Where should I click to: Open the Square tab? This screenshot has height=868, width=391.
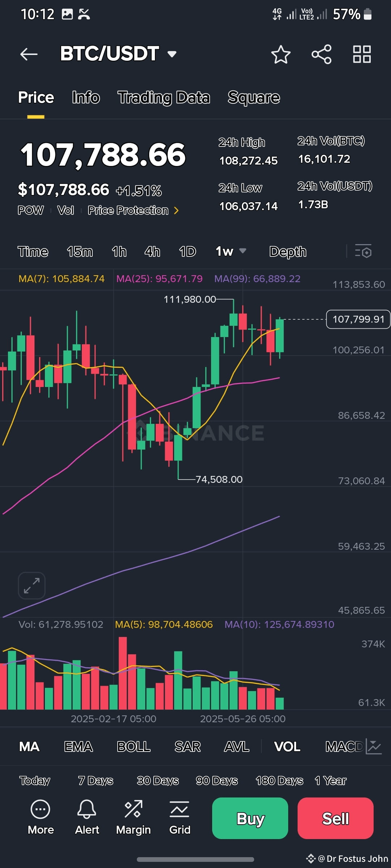[254, 97]
